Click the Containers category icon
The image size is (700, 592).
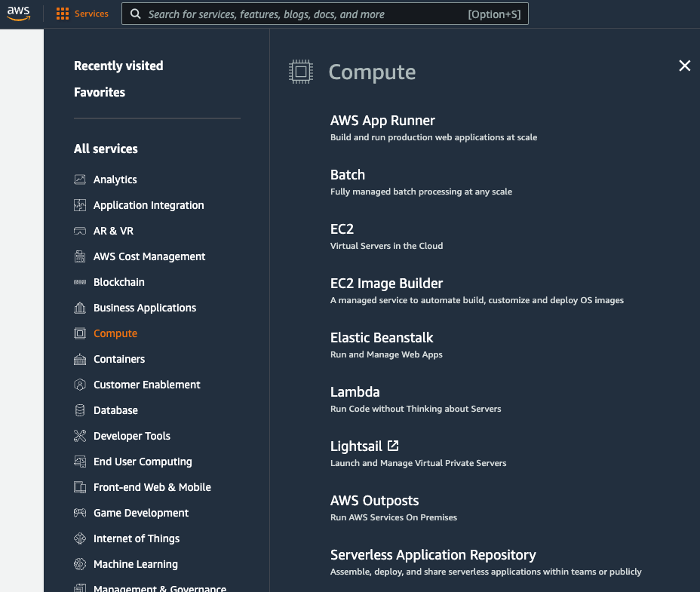[80, 359]
